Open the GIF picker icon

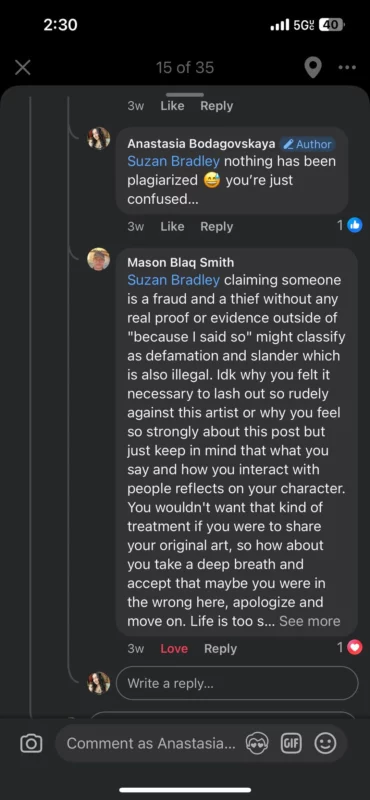(x=291, y=743)
